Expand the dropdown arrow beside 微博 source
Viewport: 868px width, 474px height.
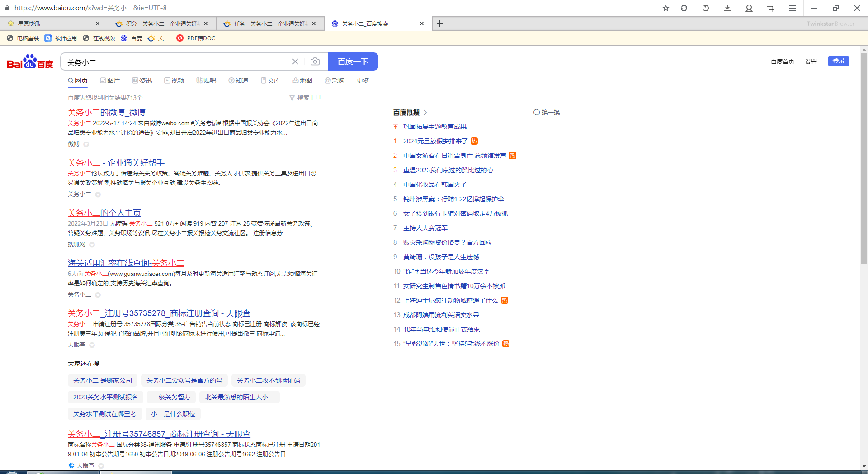(86, 144)
